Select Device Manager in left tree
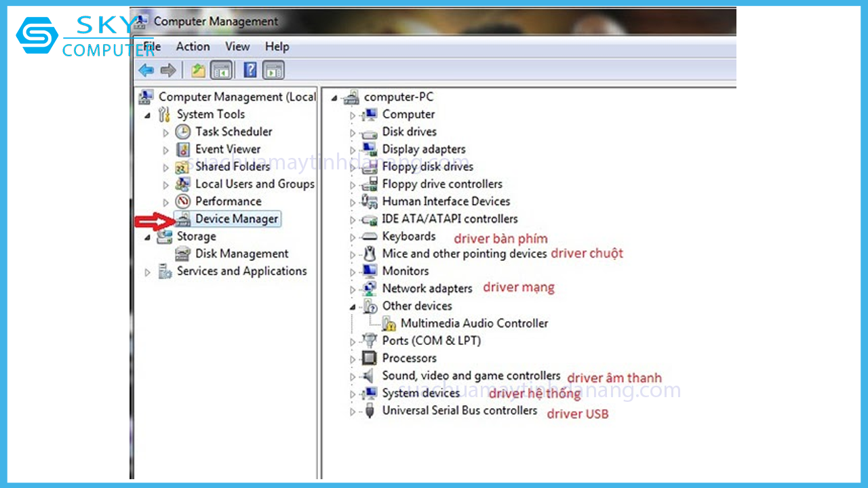Screen dimensions: 868x488 coord(236,219)
